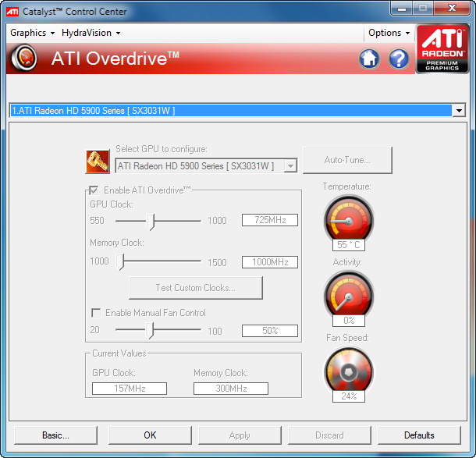
Task: Click the gold lock icon to unlock Overdrive
Action: pos(98,162)
